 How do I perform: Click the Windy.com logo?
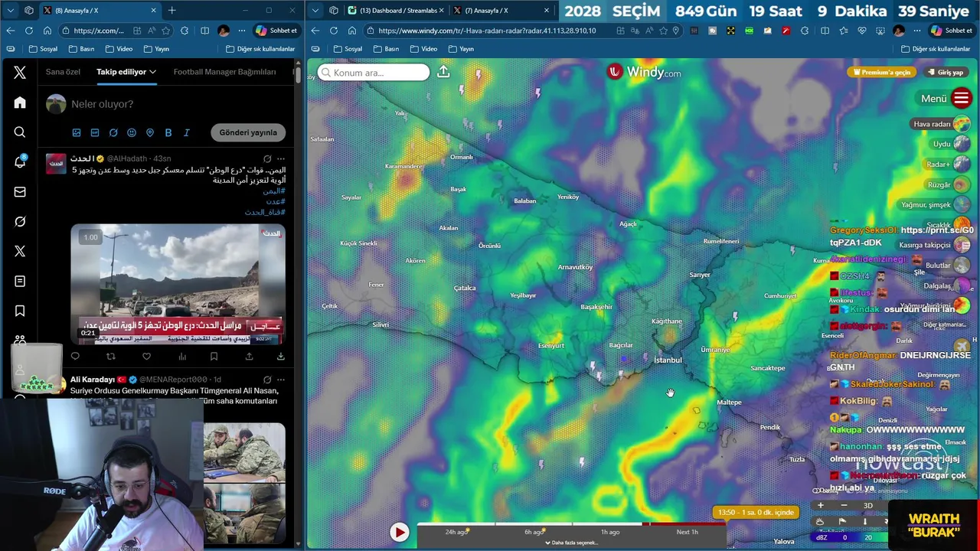coord(644,72)
